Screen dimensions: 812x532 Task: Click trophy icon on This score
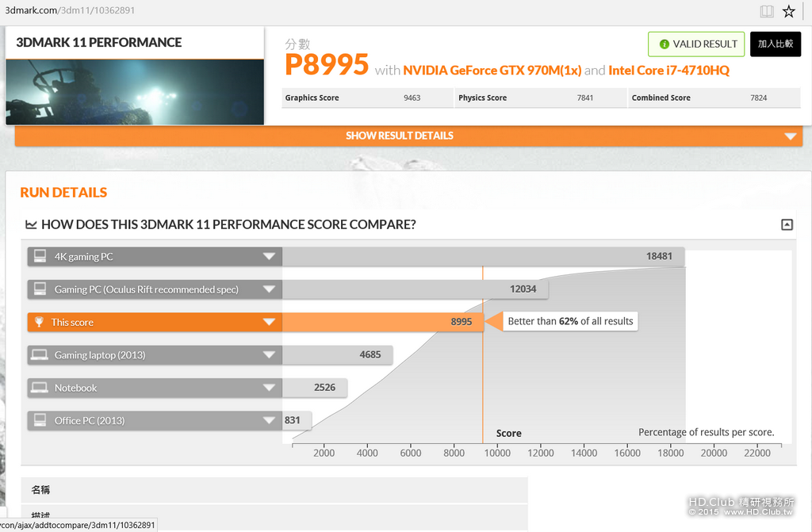pos(39,322)
